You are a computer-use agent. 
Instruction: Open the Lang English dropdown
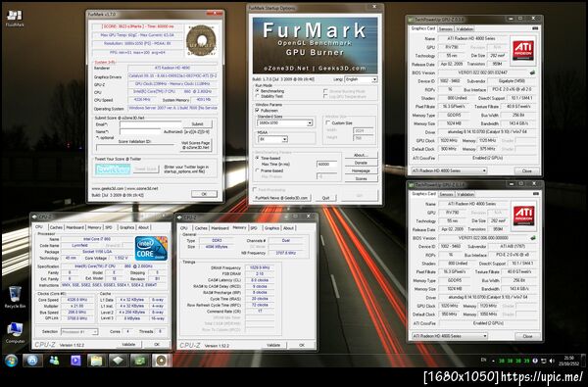361,80
